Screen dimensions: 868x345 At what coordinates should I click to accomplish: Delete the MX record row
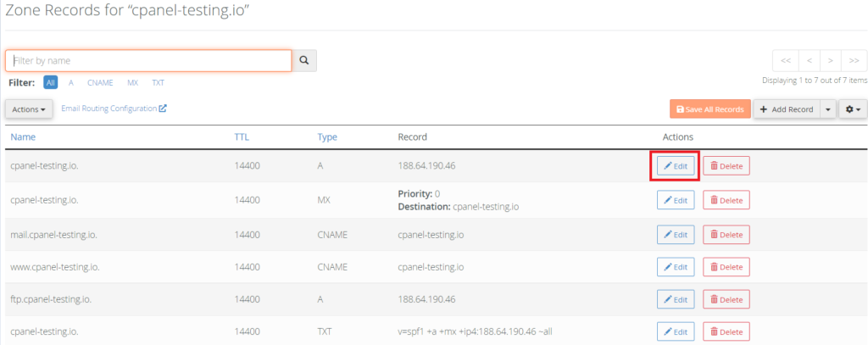pos(726,200)
